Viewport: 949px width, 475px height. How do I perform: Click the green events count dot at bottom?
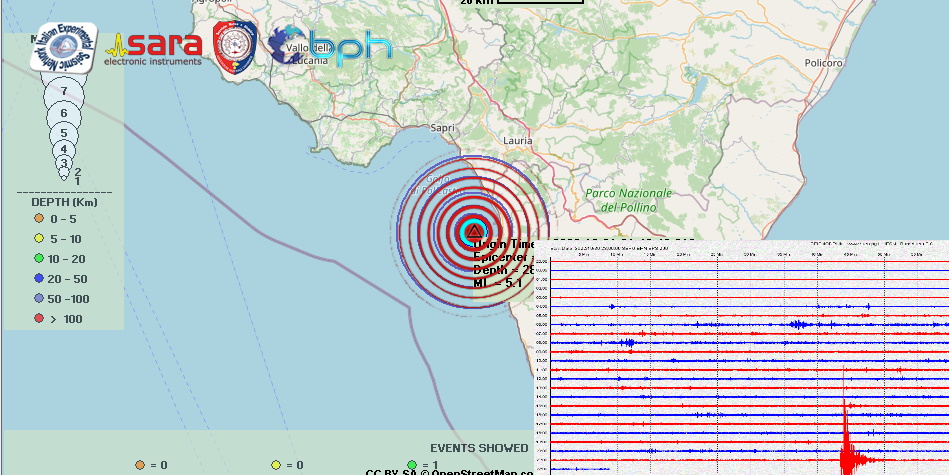point(412,465)
